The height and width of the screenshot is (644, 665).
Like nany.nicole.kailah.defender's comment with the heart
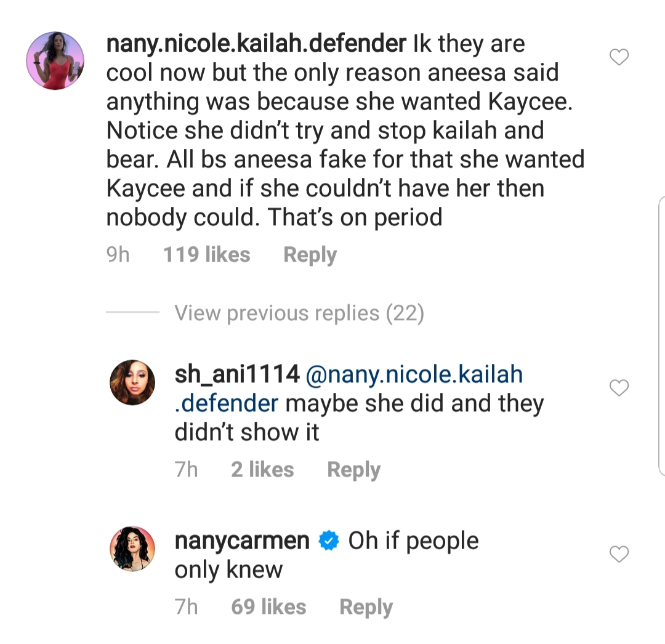click(619, 57)
